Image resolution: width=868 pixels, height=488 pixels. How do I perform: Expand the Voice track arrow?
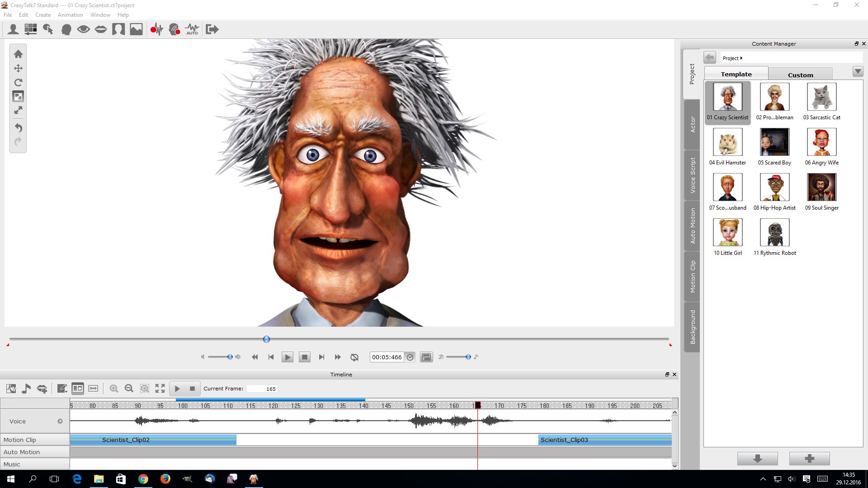(x=60, y=421)
